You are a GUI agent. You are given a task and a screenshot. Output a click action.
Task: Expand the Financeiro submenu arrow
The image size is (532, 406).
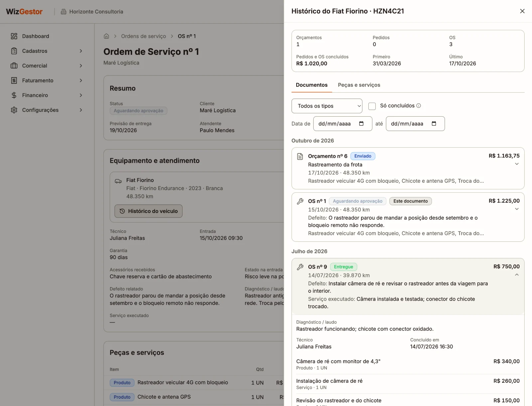click(x=81, y=95)
